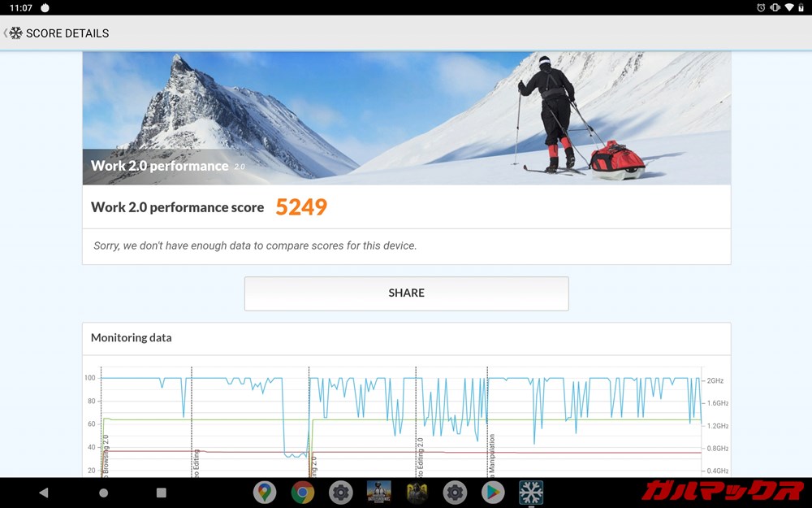
Task: Tap the alarm clock status bar icon
Action: [761, 7]
